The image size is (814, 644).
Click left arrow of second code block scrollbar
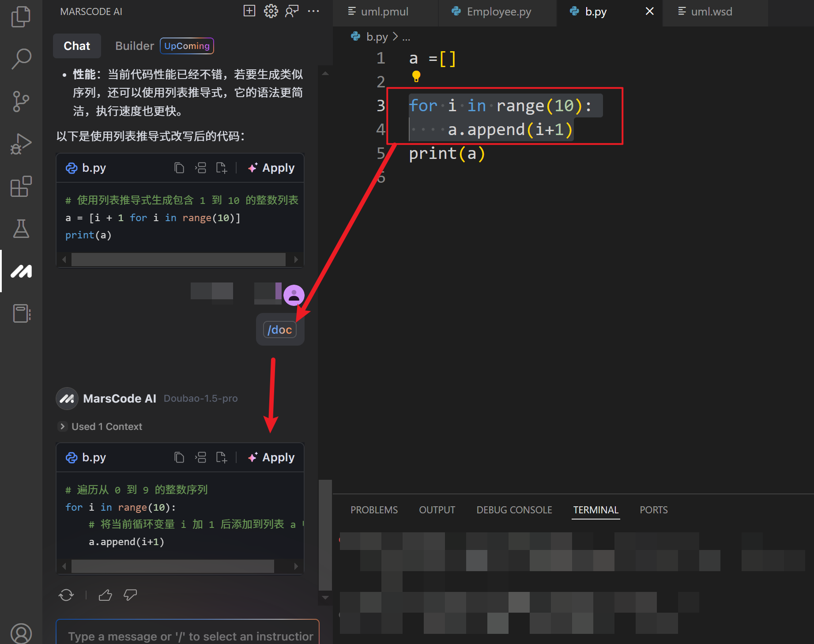coord(64,566)
